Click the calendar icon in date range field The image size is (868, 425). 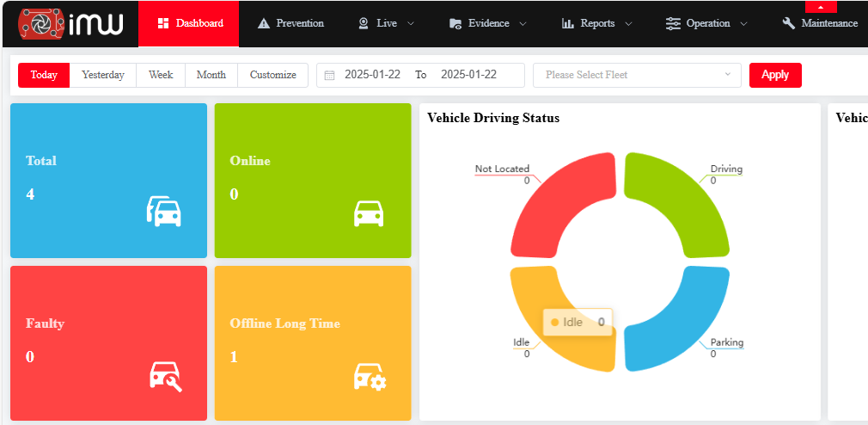329,75
